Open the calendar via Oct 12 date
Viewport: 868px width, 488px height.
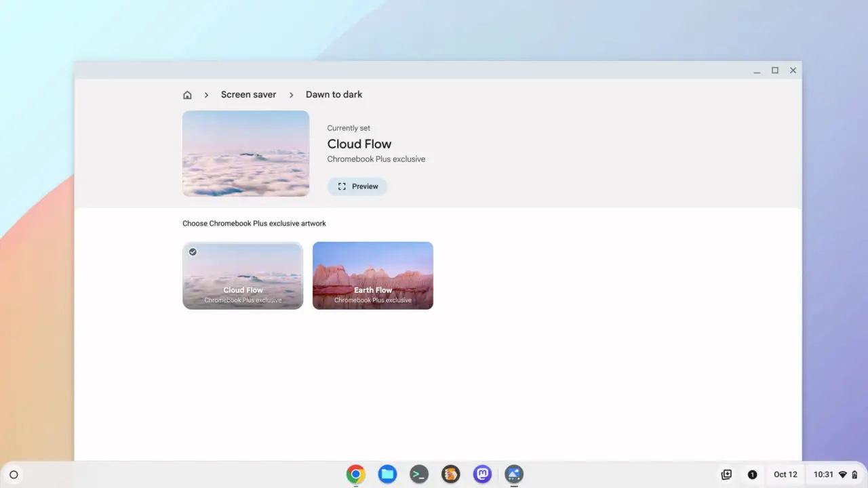785,474
